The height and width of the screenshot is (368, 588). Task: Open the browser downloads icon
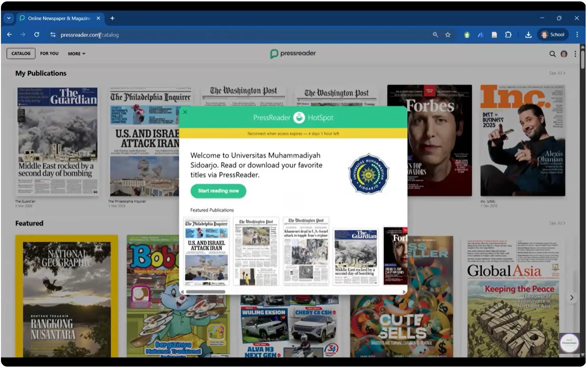[528, 35]
